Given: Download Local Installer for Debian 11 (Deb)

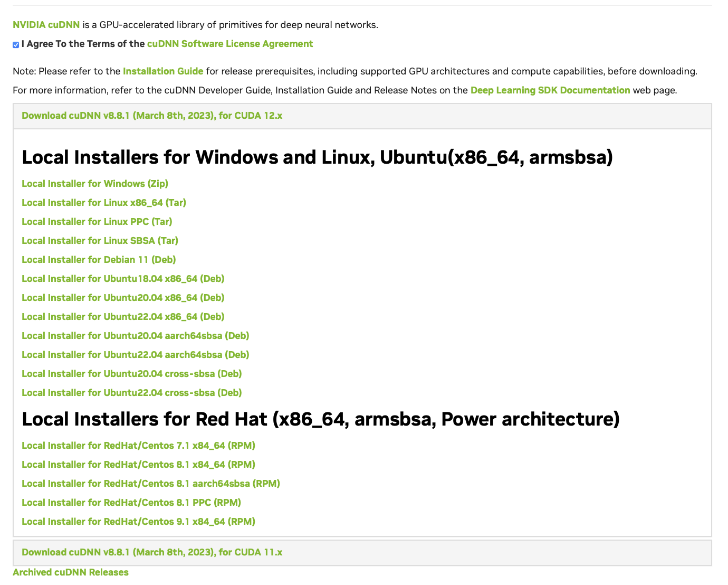Looking at the screenshot, I should pos(99,260).
